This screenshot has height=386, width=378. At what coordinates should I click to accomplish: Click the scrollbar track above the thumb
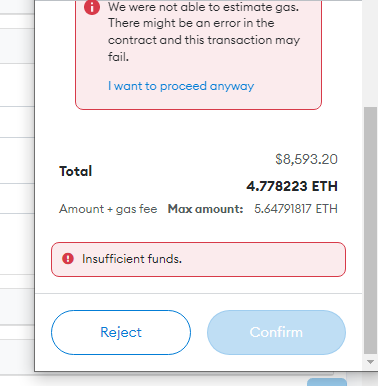point(370,53)
